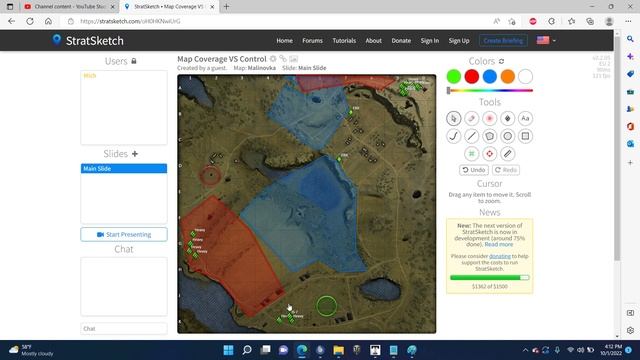Reset colors with the refresh icon
Image resolution: width=640 pixels, height=360 pixels.
[x=502, y=61]
